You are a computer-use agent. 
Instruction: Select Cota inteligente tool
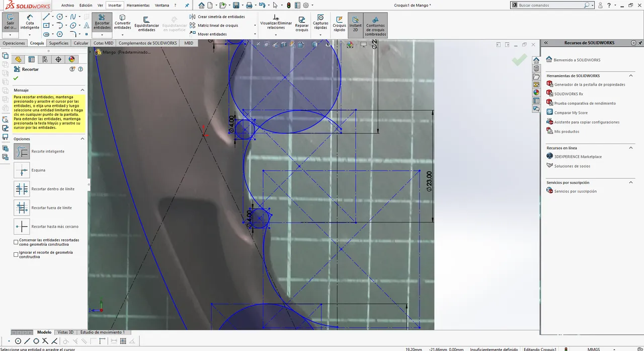[x=30, y=22]
